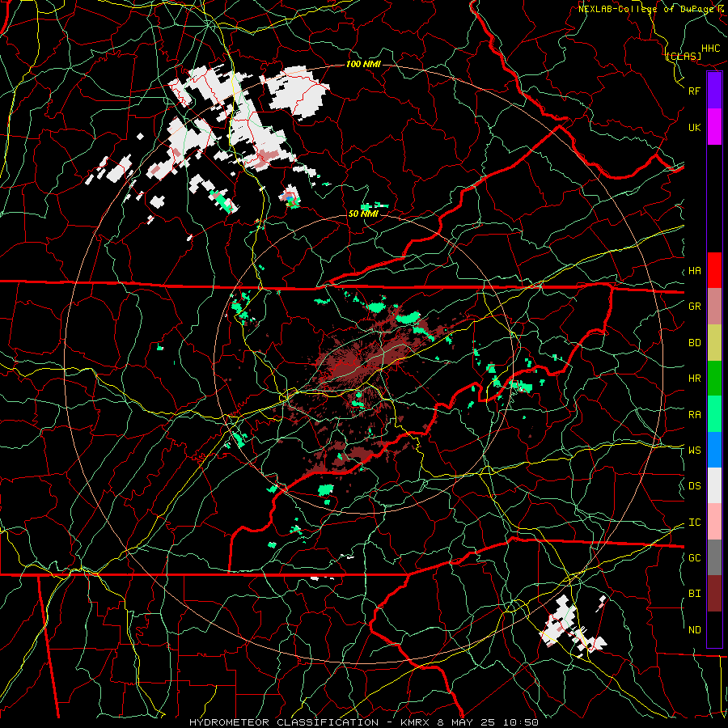Image resolution: width=728 pixels, height=728 pixels.
Task: Click the "8 MAY 25" date in footer
Action: pos(466,722)
